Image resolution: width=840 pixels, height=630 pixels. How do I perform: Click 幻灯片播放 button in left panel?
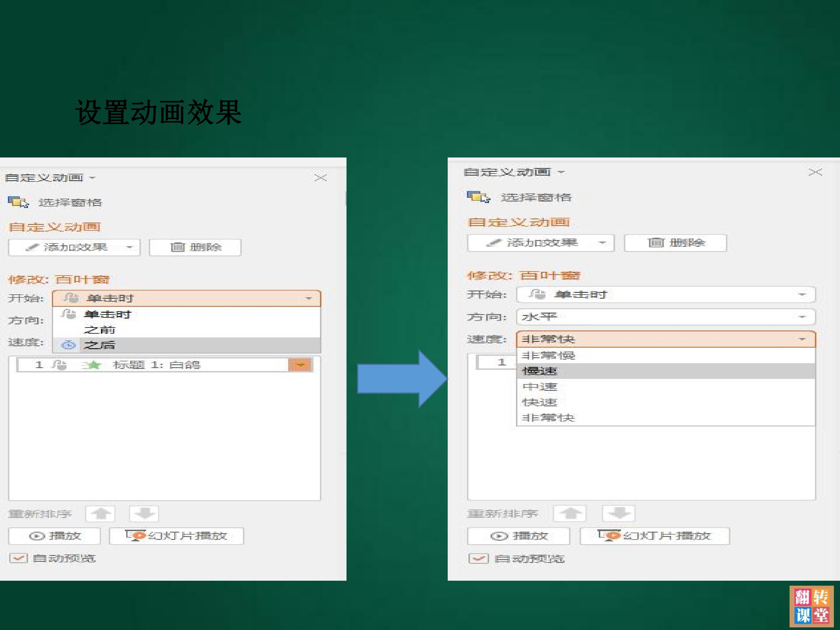(176, 536)
